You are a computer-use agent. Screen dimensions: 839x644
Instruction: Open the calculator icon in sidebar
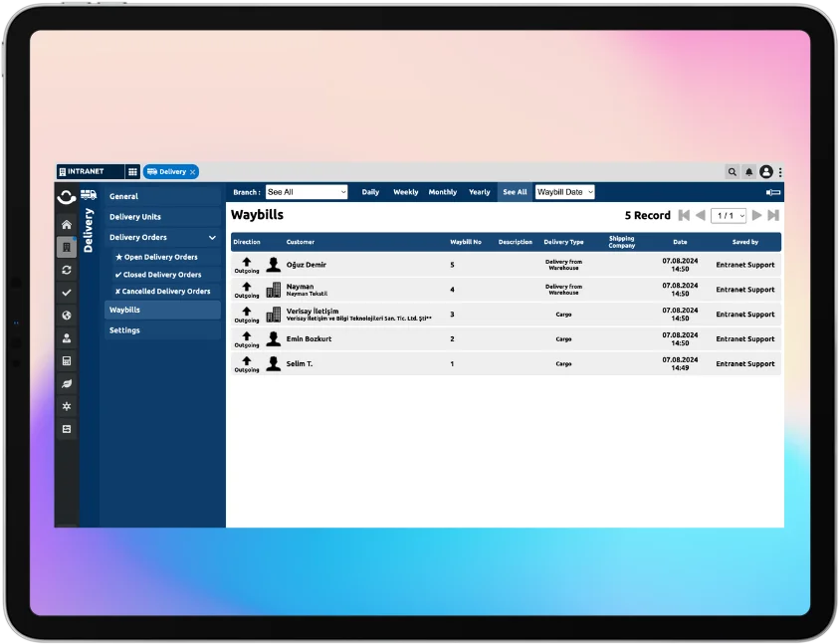pyautogui.click(x=67, y=360)
